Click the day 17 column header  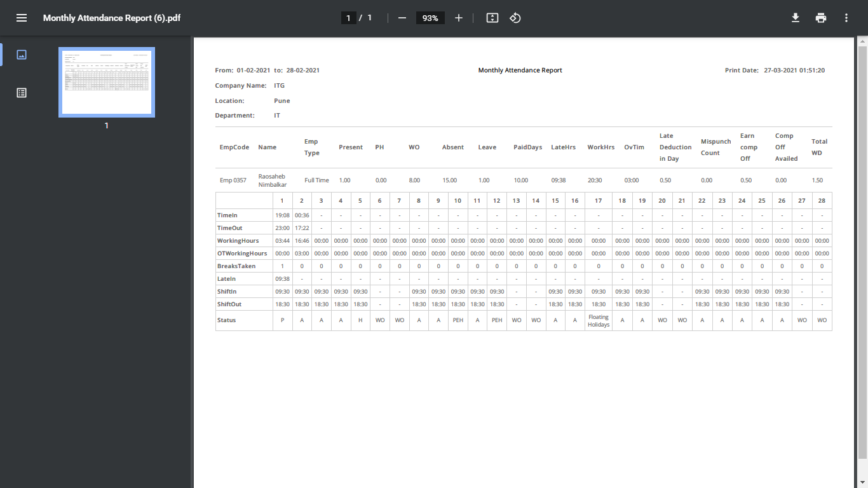pyautogui.click(x=599, y=201)
